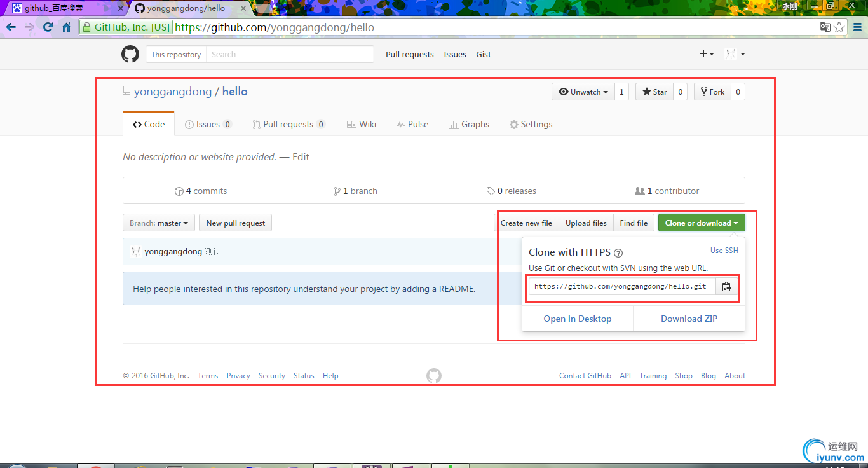Open the user avatar menu
The image size is (868, 468).
click(735, 54)
